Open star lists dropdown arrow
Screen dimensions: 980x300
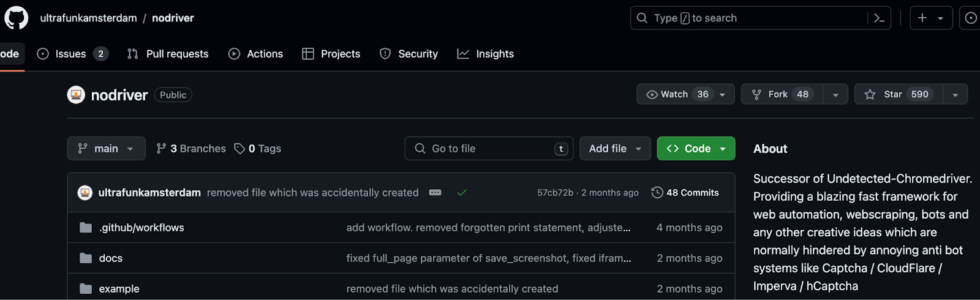tap(955, 95)
